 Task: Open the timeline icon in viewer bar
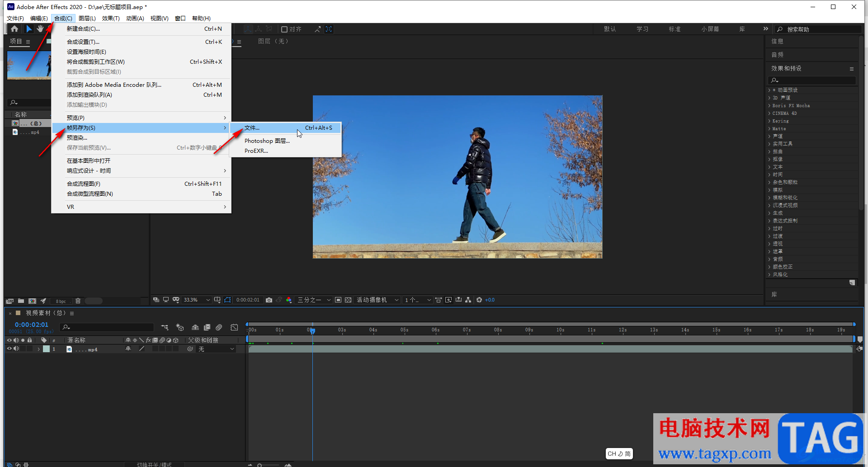pos(458,300)
